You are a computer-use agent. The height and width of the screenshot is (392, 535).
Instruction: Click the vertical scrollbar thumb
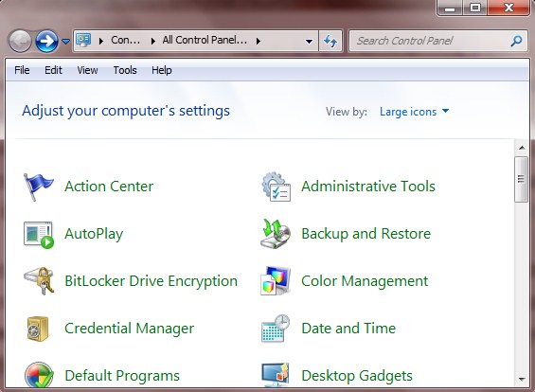pos(521,179)
